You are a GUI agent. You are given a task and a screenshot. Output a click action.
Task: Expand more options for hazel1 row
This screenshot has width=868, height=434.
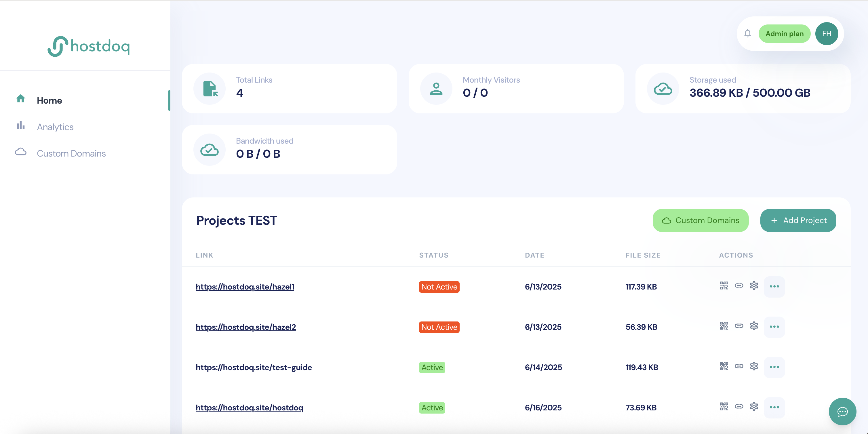click(x=774, y=286)
